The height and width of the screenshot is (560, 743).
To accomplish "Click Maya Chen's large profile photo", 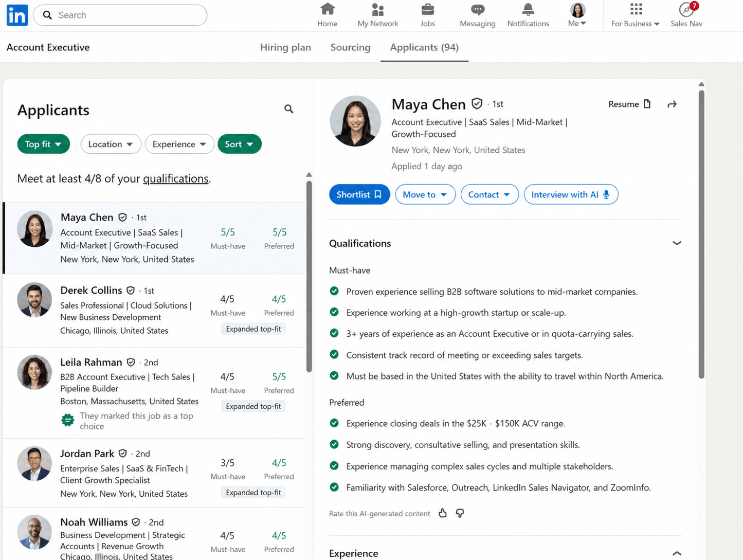I will point(355,121).
